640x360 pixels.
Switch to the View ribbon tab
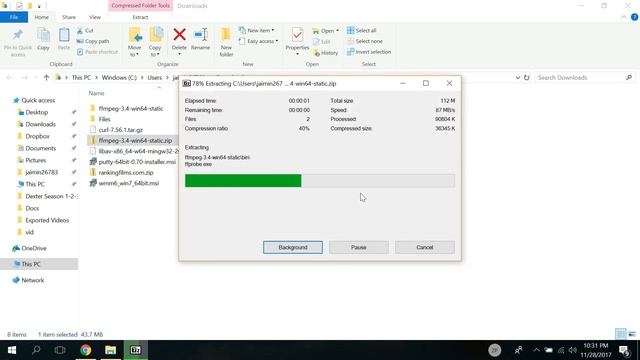[x=95, y=17]
